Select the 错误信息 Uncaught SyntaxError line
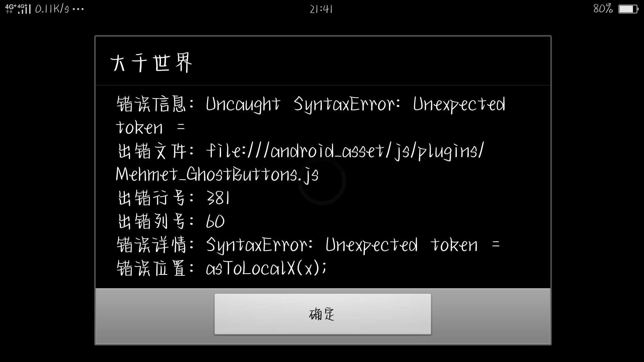This screenshot has height=362, width=644. click(311, 105)
